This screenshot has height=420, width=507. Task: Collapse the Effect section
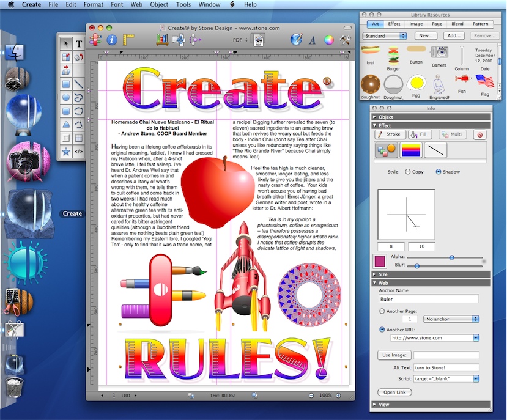click(x=374, y=125)
